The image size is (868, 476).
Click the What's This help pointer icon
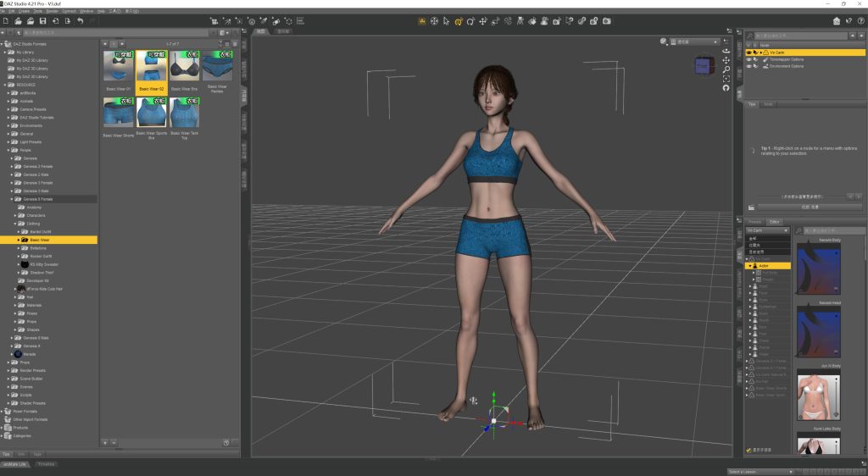(849, 21)
